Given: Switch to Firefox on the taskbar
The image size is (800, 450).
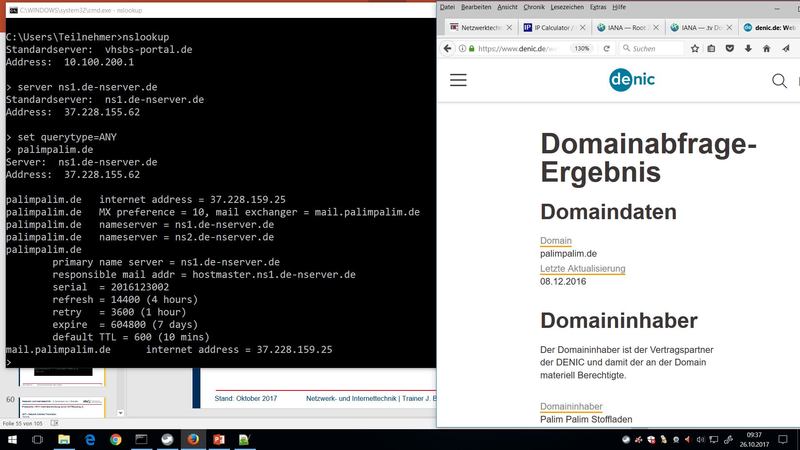Looking at the screenshot, I should (193, 439).
